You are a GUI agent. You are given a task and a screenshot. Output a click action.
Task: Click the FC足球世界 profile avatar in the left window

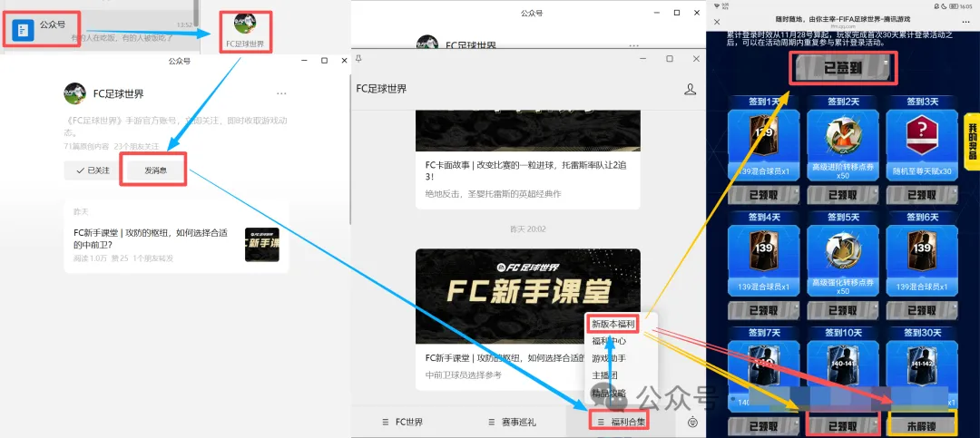pyautogui.click(x=74, y=93)
